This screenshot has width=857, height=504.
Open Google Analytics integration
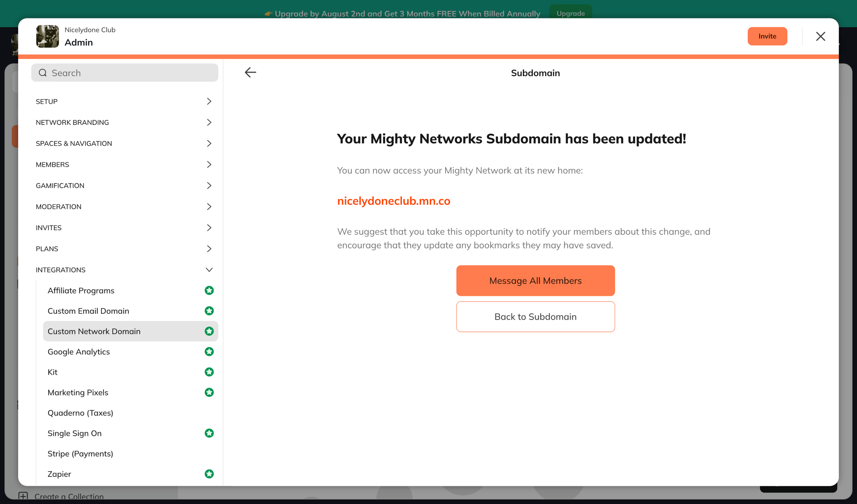[131, 352]
